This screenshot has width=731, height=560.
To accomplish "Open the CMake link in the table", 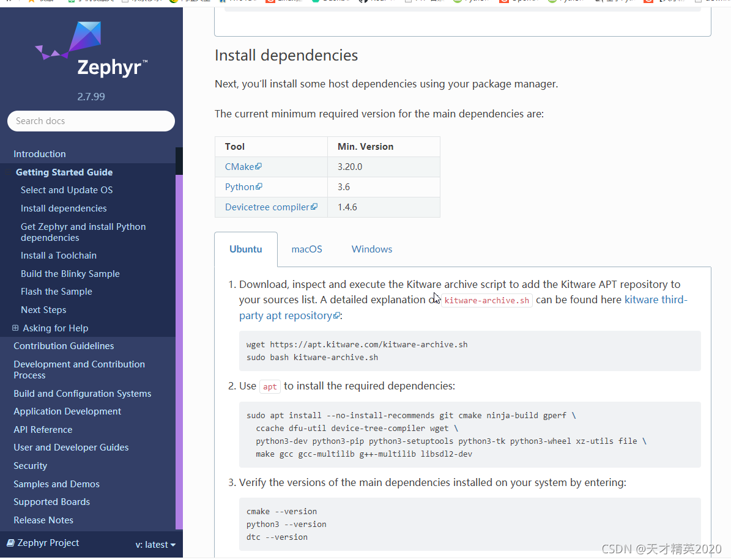I will [240, 167].
